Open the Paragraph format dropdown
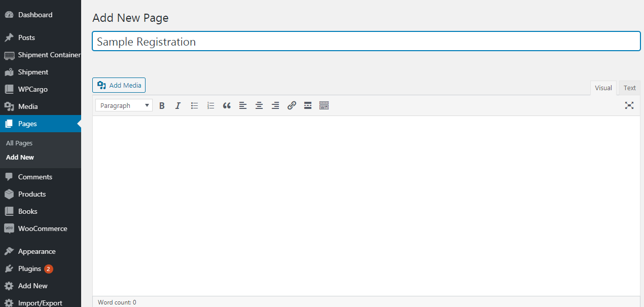 point(124,105)
